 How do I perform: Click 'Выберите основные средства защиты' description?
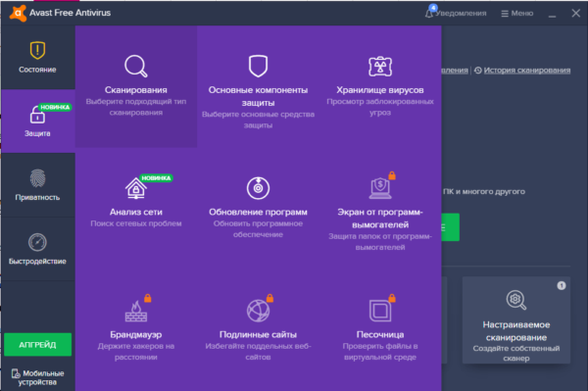(258, 120)
